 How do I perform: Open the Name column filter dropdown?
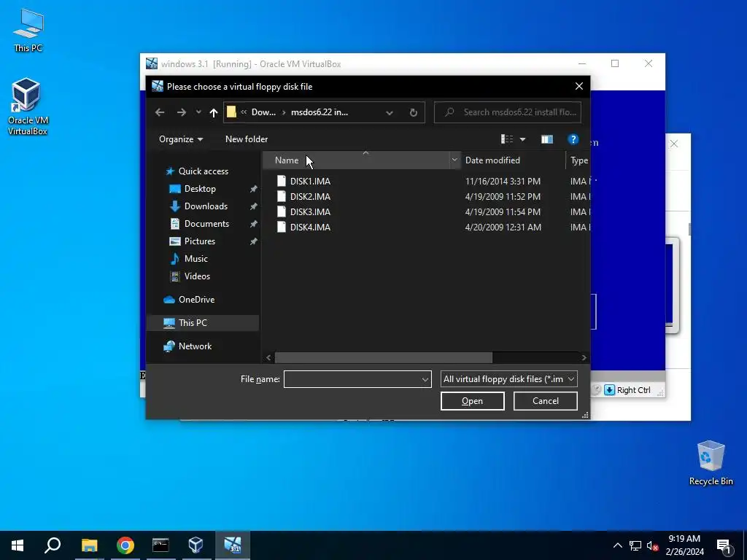pyautogui.click(x=454, y=160)
